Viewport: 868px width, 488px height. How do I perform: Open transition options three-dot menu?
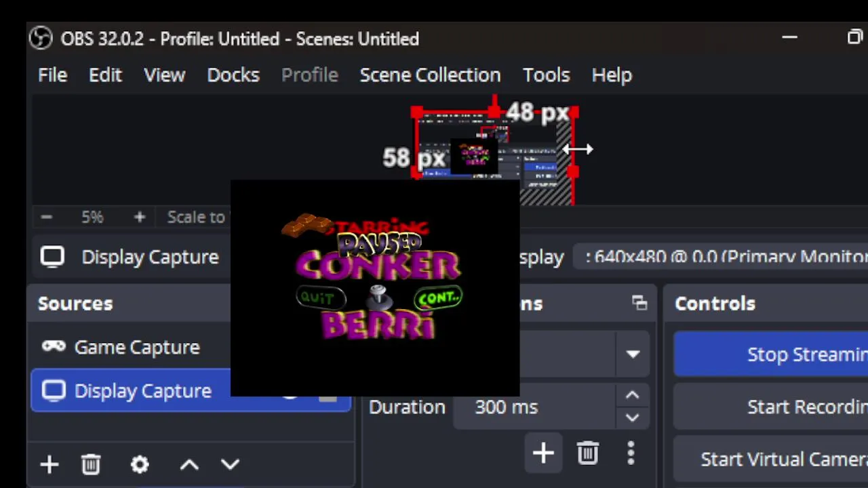coord(631,453)
